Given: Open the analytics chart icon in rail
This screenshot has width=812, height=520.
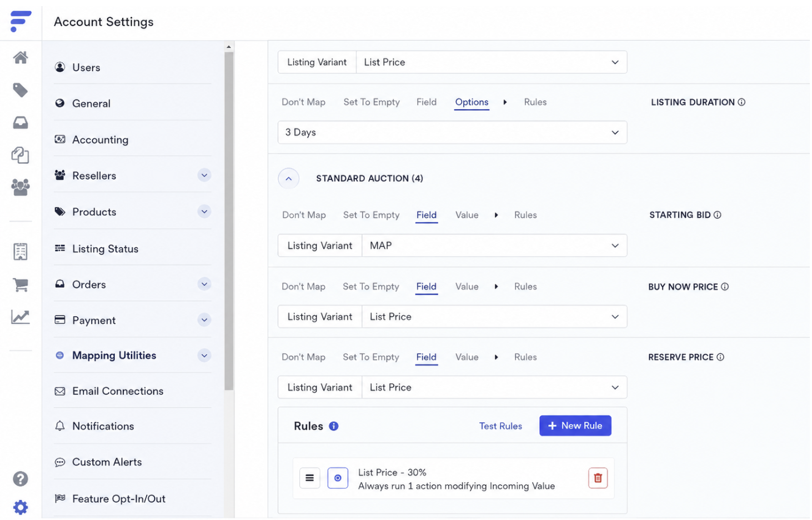Looking at the screenshot, I should [21, 317].
